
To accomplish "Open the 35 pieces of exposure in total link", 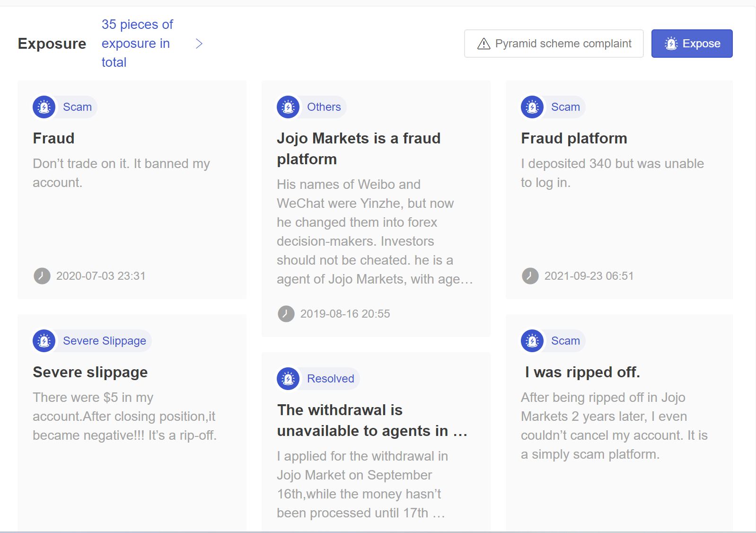I will (x=137, y=43).
